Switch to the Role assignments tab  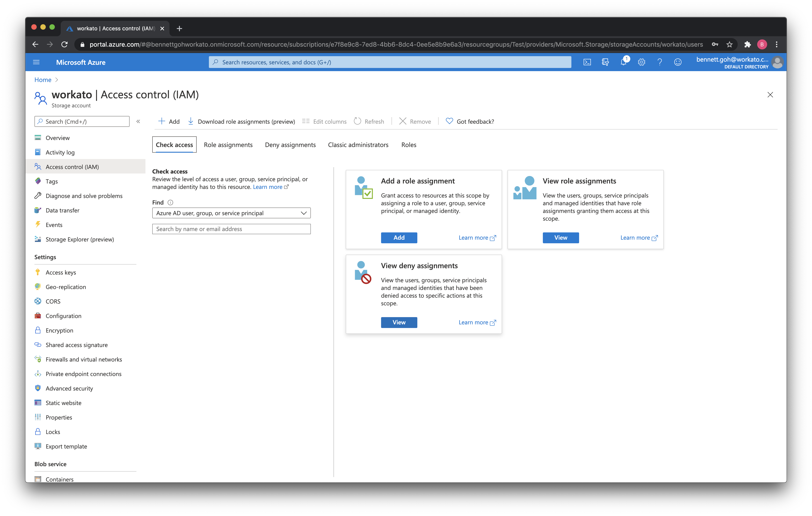point(228,144)
